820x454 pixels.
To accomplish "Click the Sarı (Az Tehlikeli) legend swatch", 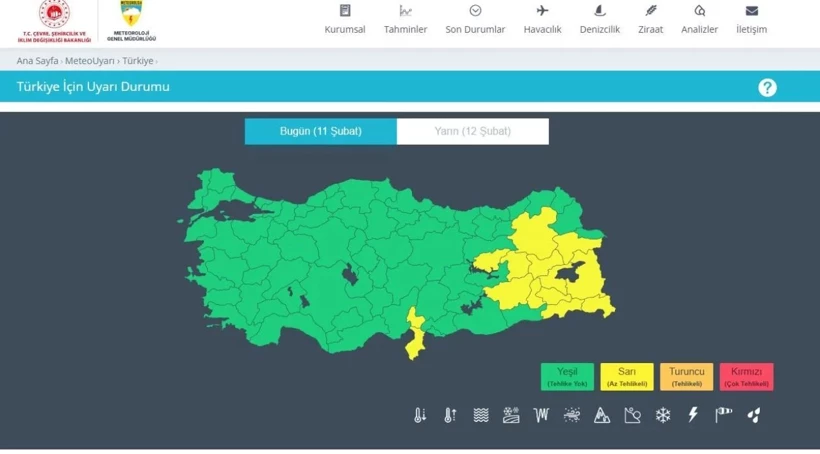I will click(627, 377).
